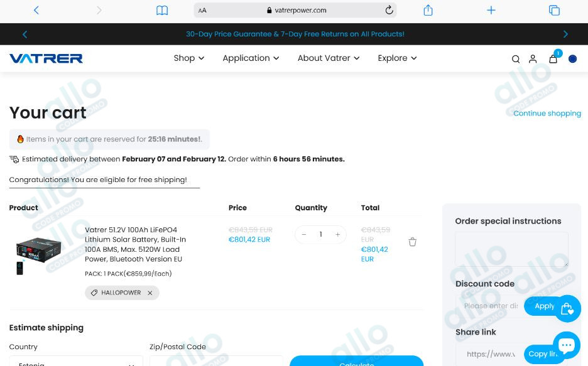Show next announcement banner message

pos(565,34)
